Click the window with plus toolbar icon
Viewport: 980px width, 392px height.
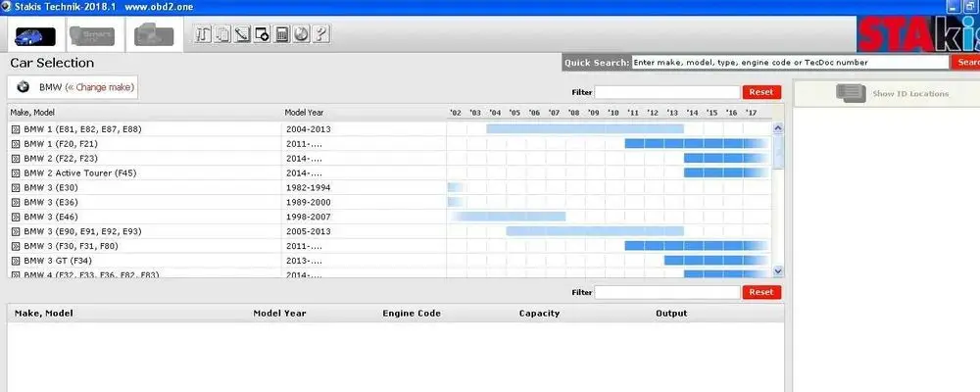[x=262, y=33]
